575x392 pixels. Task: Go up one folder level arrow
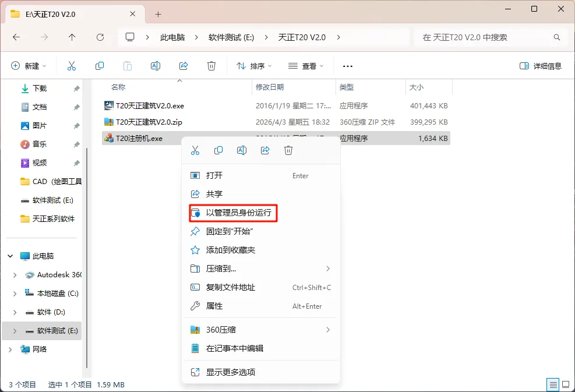pos(72,37)
